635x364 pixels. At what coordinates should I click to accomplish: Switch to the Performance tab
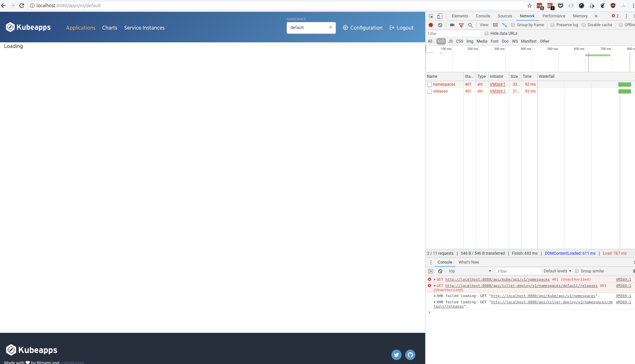(x=554, y=16)
